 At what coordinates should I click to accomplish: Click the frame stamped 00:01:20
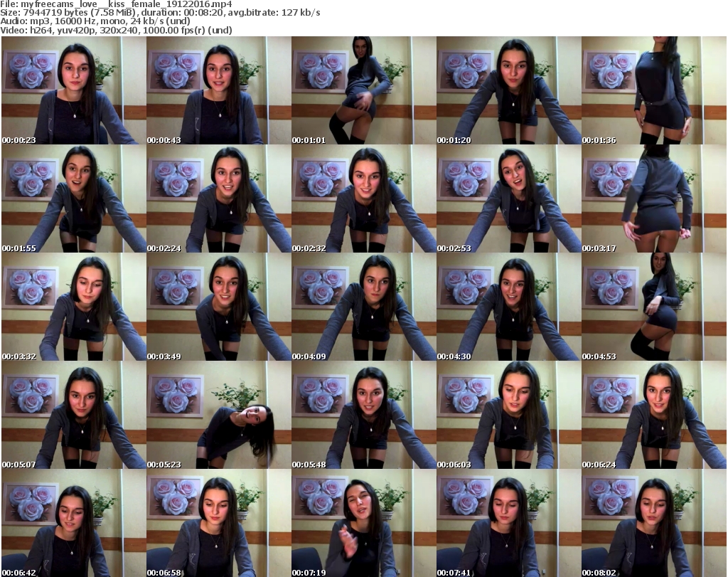click(x=508, y=90)
